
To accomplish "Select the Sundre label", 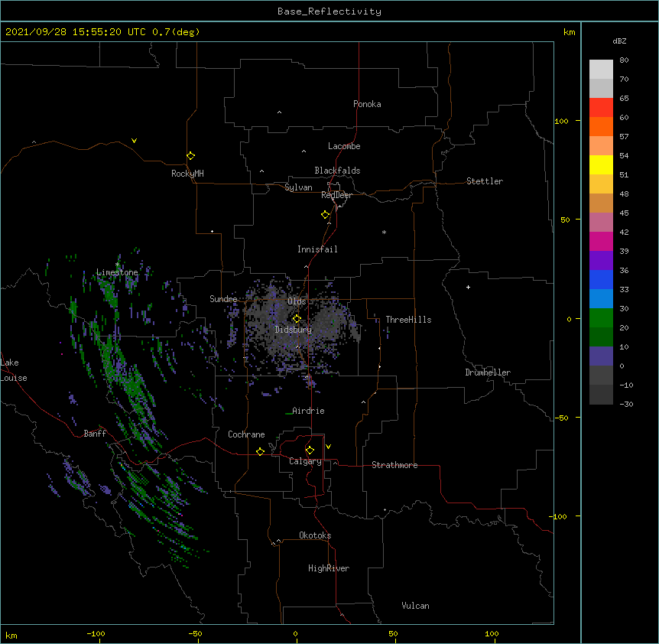I will tap(223, 299).
